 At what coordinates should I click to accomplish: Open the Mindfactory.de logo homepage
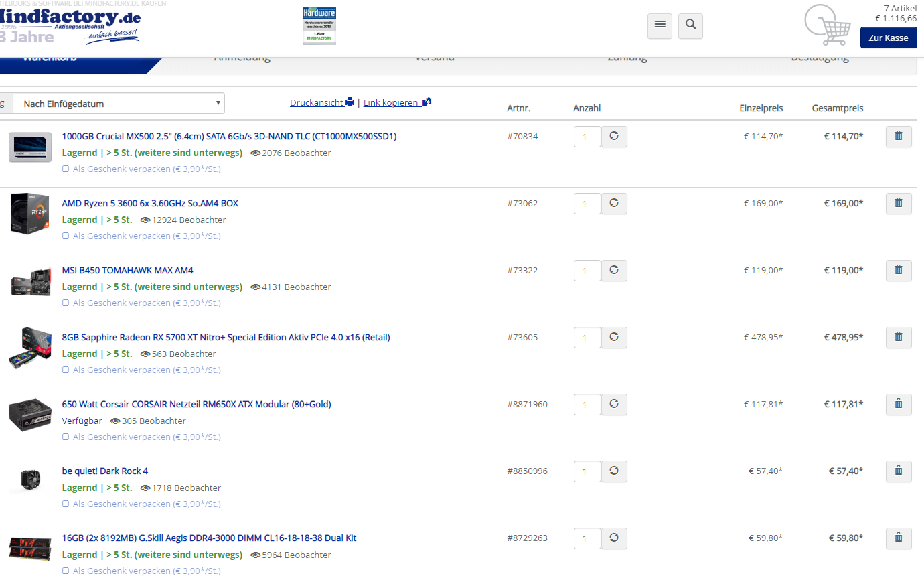click(70, 25)
